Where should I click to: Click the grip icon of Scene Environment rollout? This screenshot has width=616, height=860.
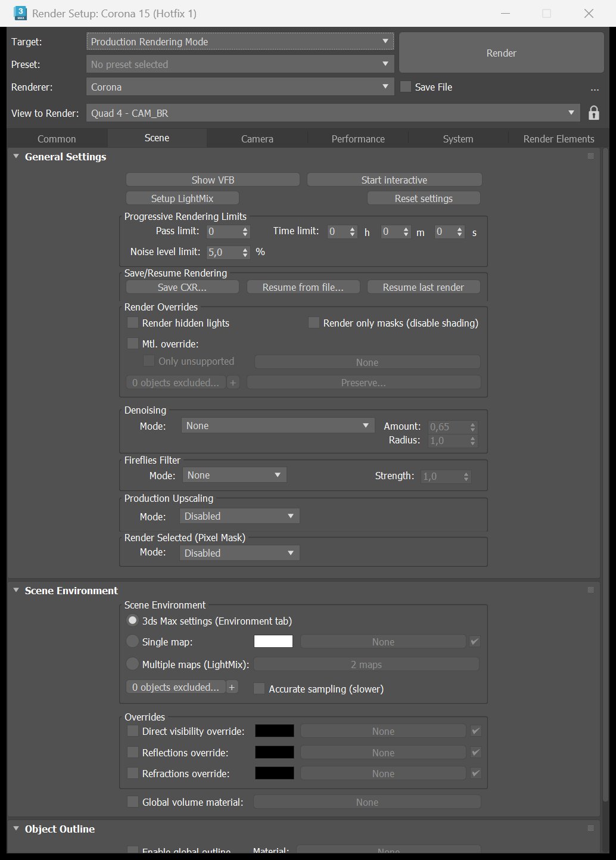[x=590, y=590]
